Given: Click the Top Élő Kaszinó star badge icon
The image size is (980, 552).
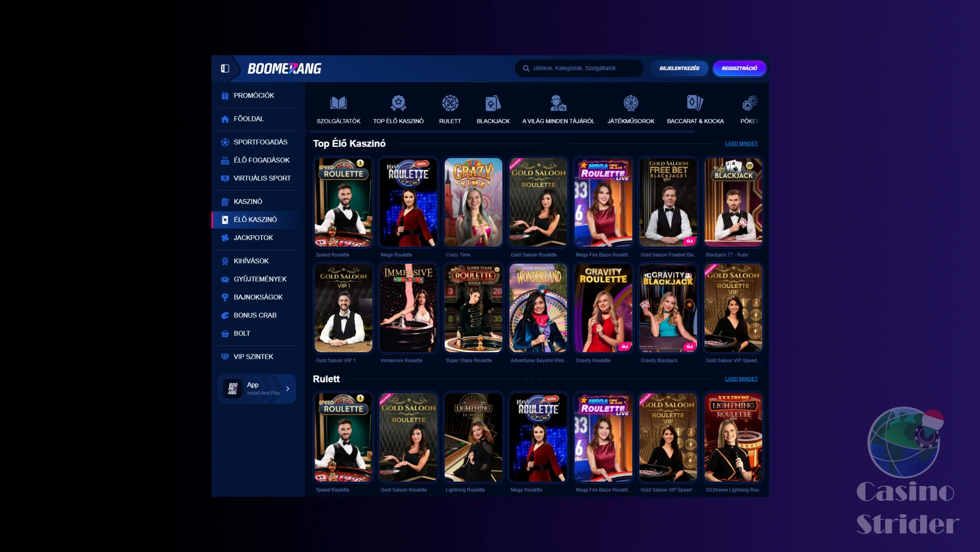Looking at the screenshot, I should (398, 103).
